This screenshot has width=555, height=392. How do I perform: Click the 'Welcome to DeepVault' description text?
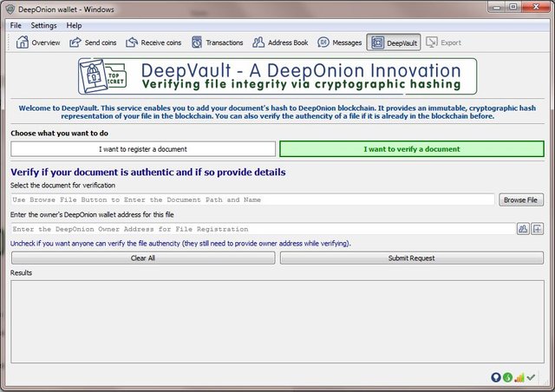pyautogui.click(x=277, y=112)
